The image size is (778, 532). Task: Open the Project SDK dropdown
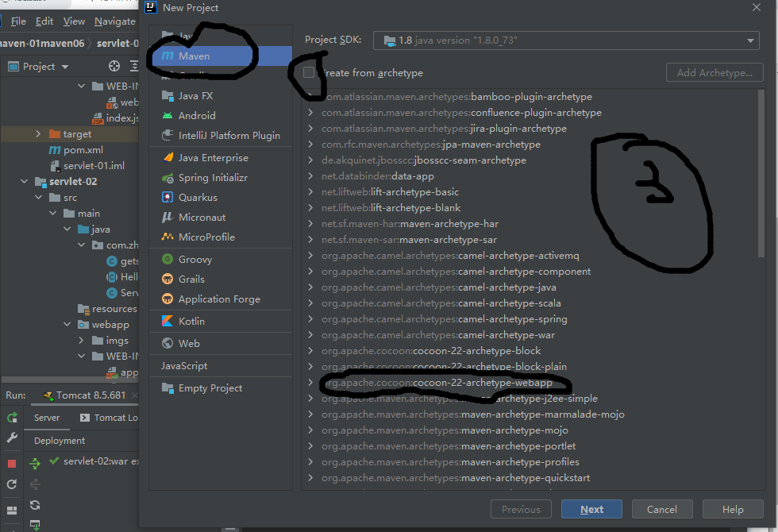(566, 40)
